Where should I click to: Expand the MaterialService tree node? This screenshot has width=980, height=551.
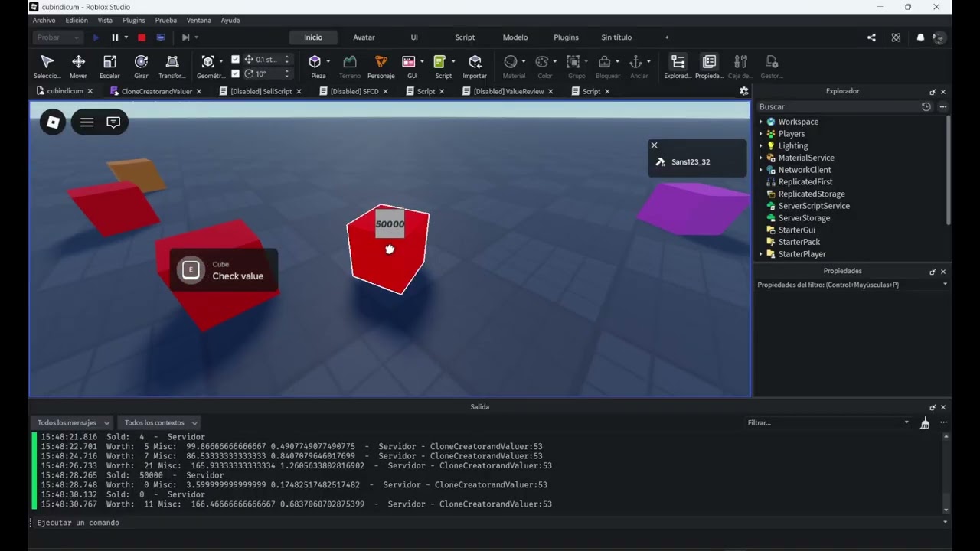pos(761,158)
